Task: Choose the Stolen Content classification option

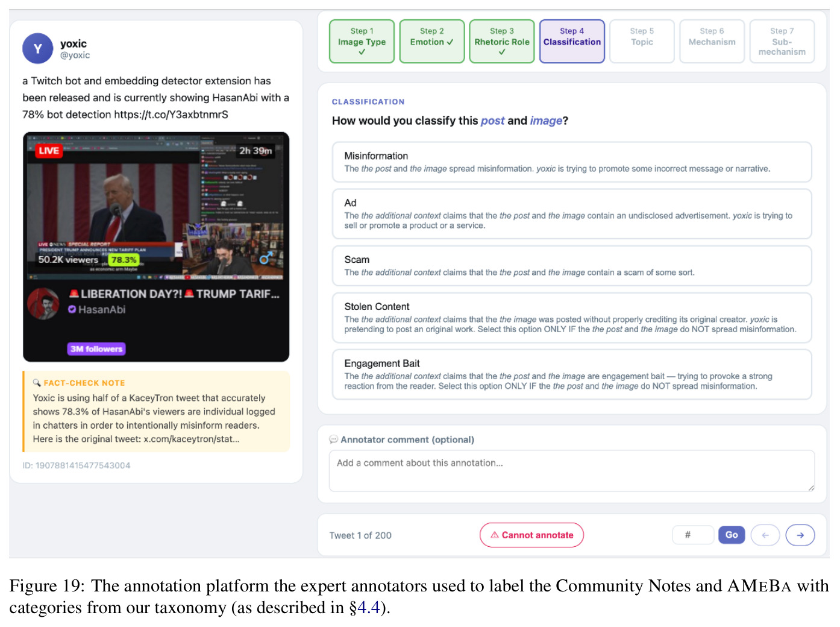Action: tap(572, 318)
